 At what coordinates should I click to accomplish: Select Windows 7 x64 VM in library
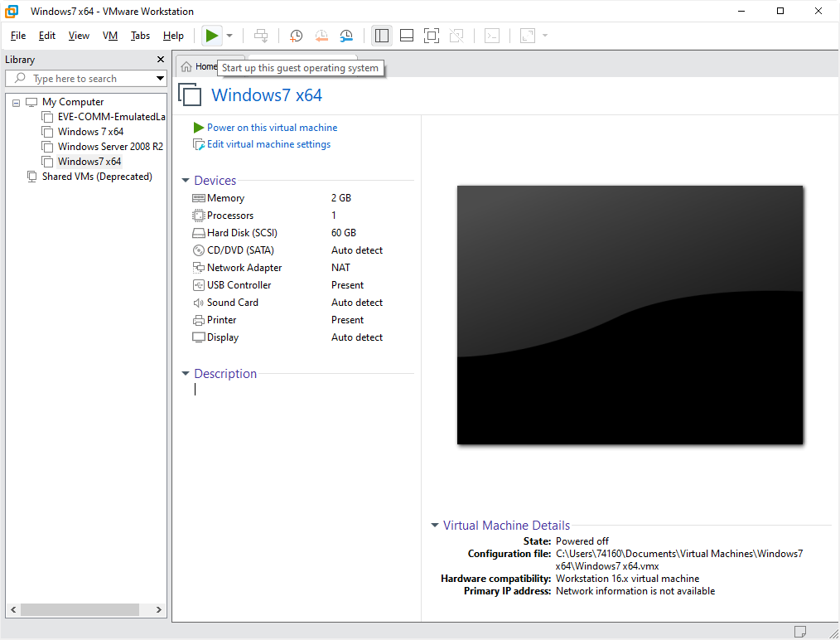90,132
